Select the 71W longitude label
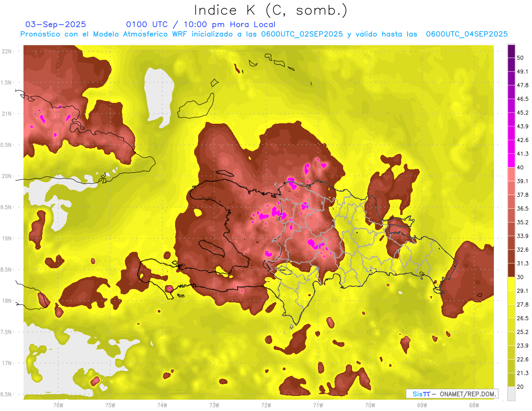The width and height of the screenshot is (532, 411). pyautogui.click(x=318, y=405)
